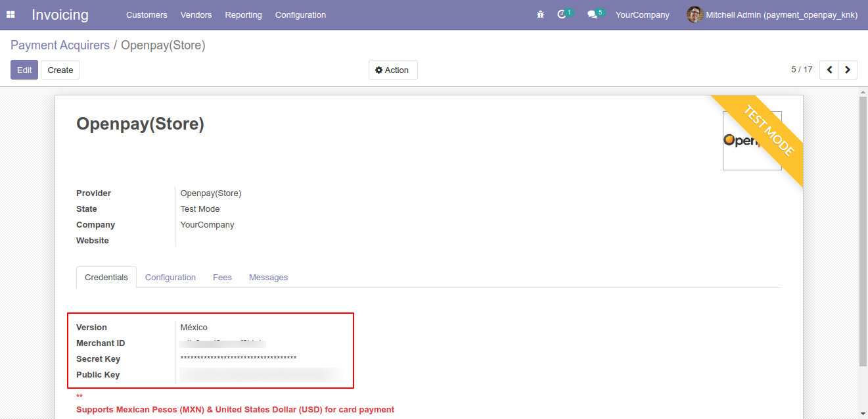Switch to the Configuration tab

[170, 277]
